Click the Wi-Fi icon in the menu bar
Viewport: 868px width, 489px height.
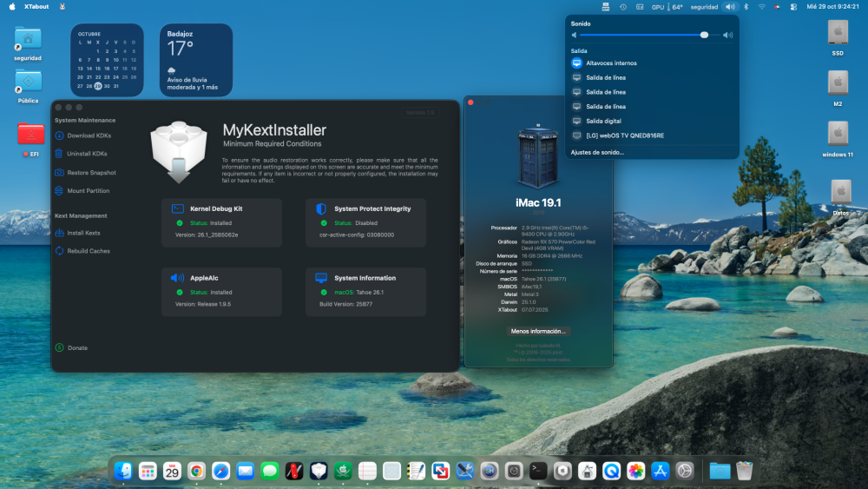(x=762, y=7)
